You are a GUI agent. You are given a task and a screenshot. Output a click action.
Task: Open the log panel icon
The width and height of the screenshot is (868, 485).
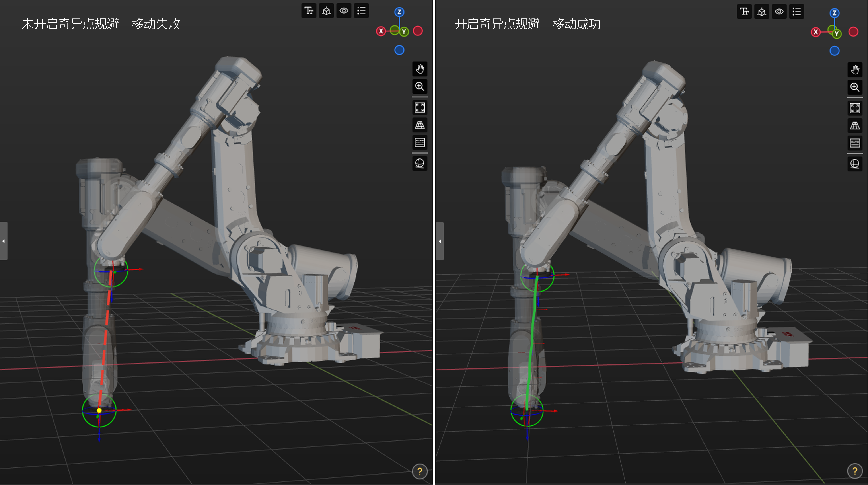tap(420, 142)
